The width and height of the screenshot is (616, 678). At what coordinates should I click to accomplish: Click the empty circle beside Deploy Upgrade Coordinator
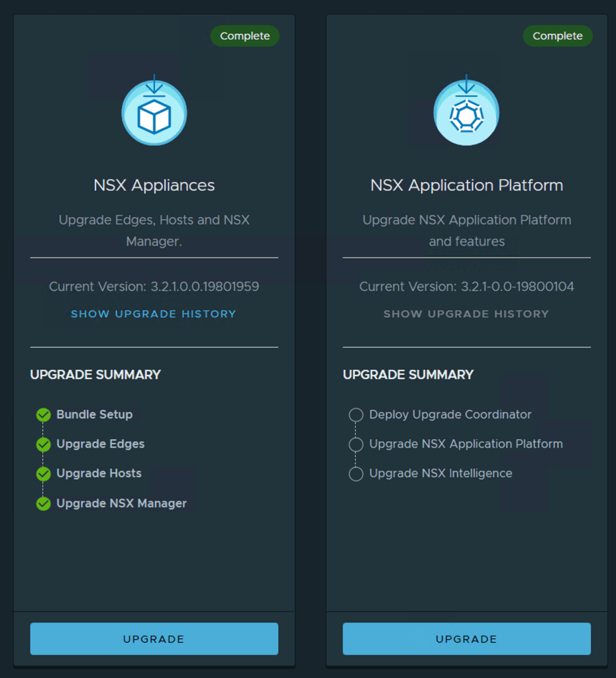356,415
